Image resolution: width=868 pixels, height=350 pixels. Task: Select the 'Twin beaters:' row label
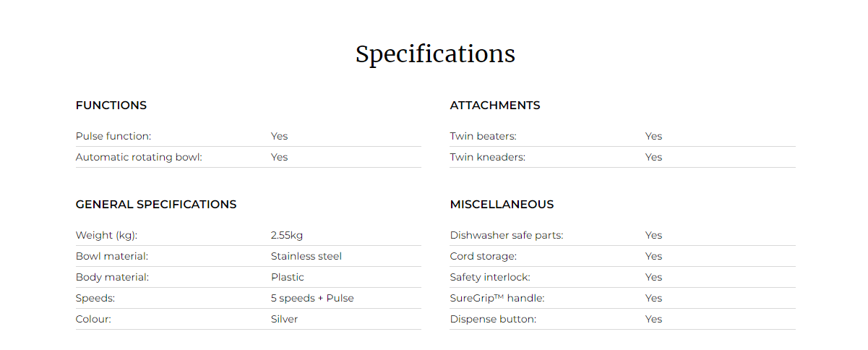(x=483, y=136)
